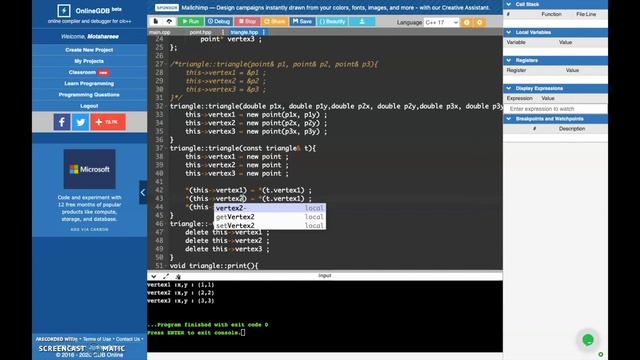Click the Share button
This screenshot has width=640, height=360.
tap(274, 21)
